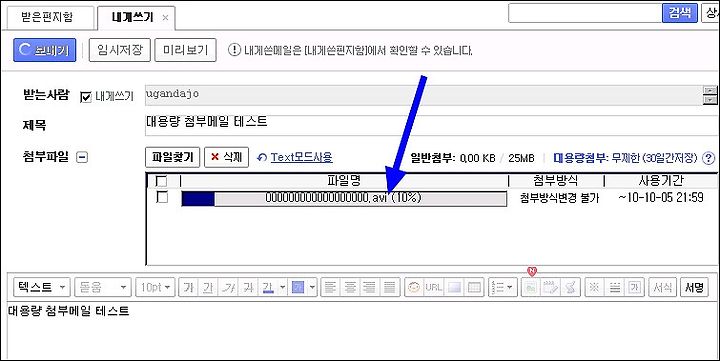Click the italic 가 formatting icon
The width and height of the screenshot is (720, 361).
pyautogui.click(x=228, y=288)
